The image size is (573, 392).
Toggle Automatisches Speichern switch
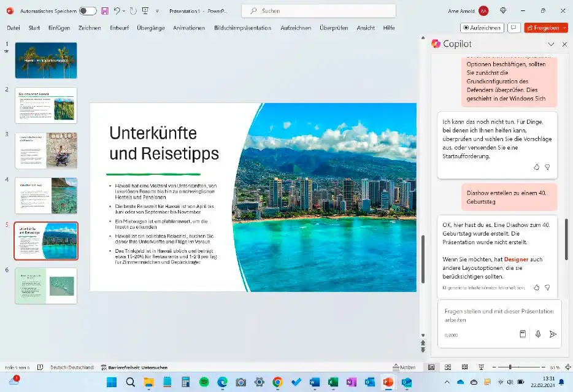pos(88,11)
